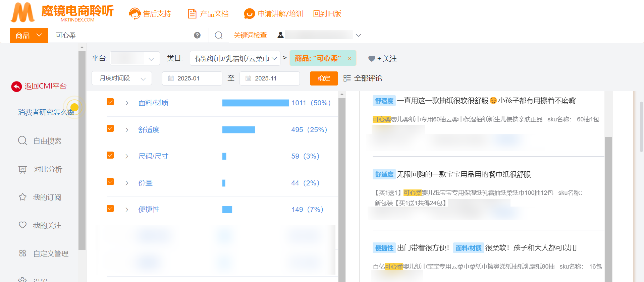Open product documentation icon

click(192, 14)
